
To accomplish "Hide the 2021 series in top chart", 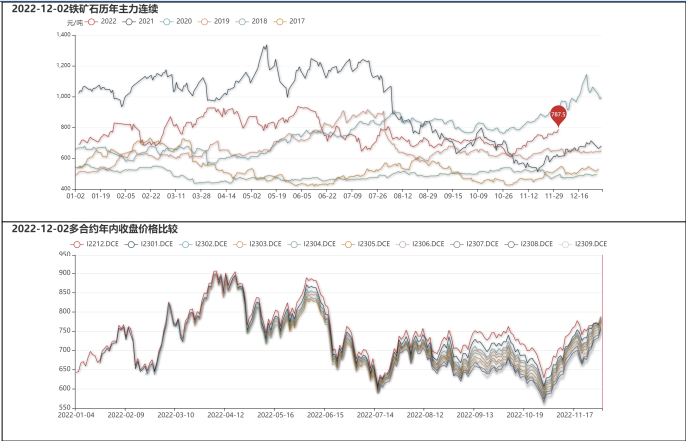I will [x=138, y=21].
